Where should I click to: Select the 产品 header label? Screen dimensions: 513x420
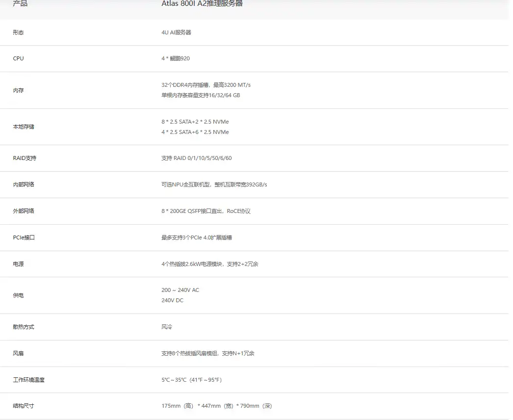point(20,3)
